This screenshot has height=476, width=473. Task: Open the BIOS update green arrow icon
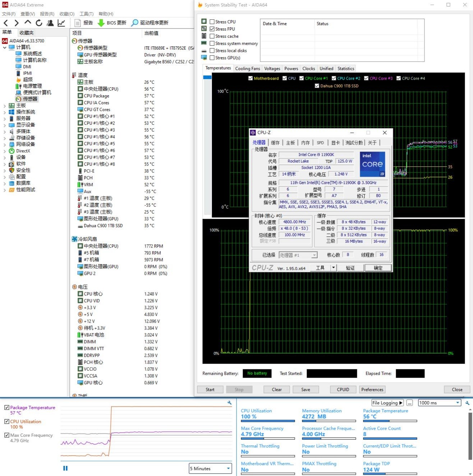coord(101,23)
